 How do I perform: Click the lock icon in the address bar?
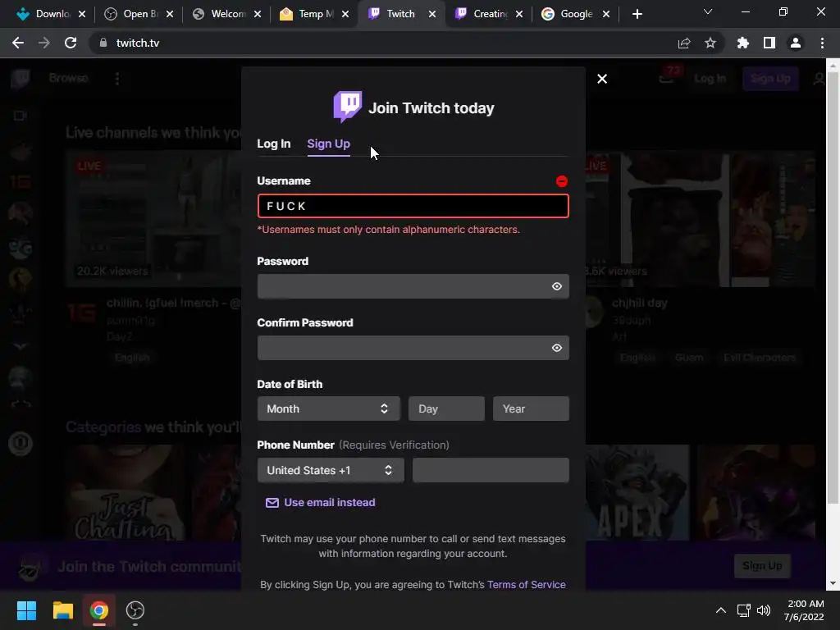click(x=103, y=43)
